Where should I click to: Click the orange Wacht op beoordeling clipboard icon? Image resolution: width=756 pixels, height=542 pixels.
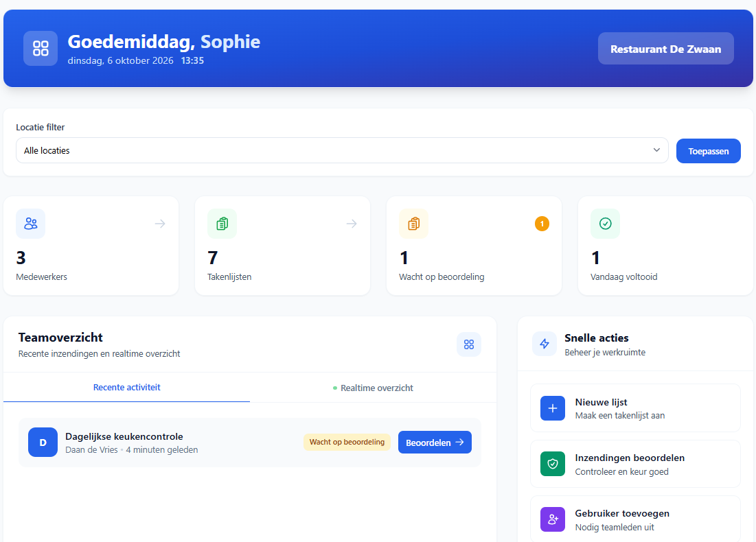tap(413, 224)
